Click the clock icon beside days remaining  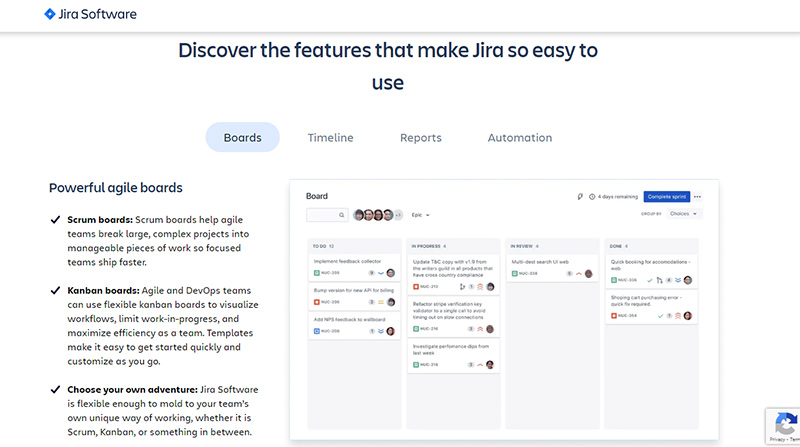[592, 196]
